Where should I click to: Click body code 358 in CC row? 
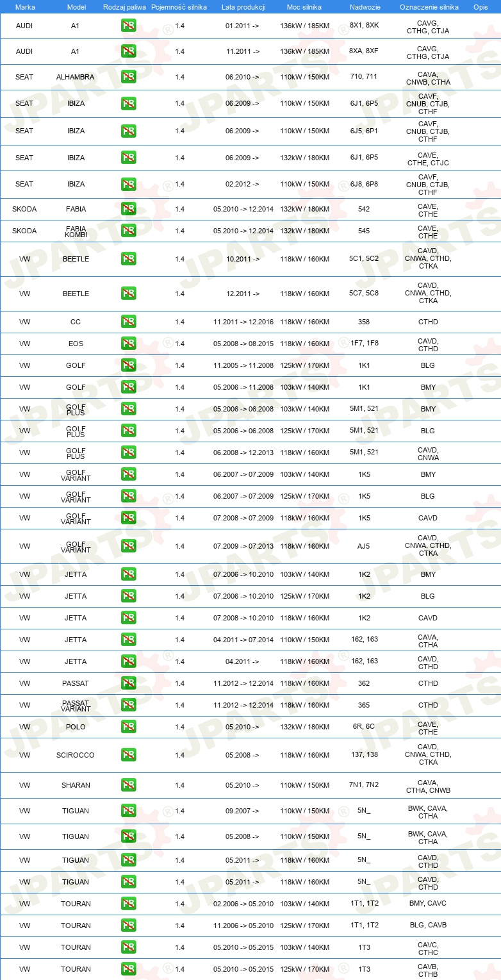364,322
